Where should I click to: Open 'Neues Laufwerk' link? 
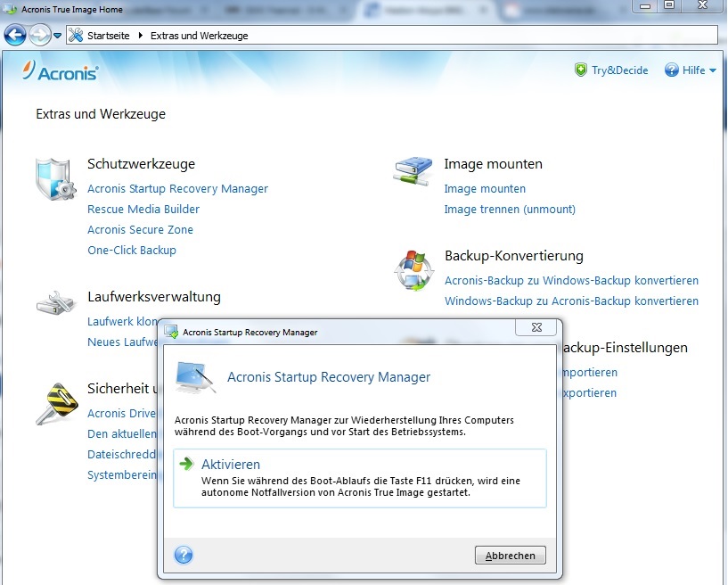click(x=123, y=342)
